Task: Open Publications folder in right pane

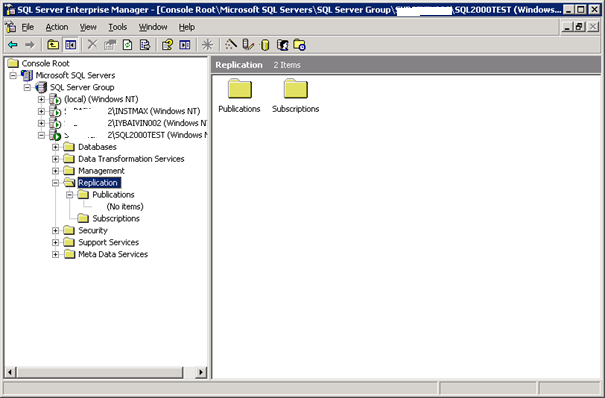Action: 239,96
